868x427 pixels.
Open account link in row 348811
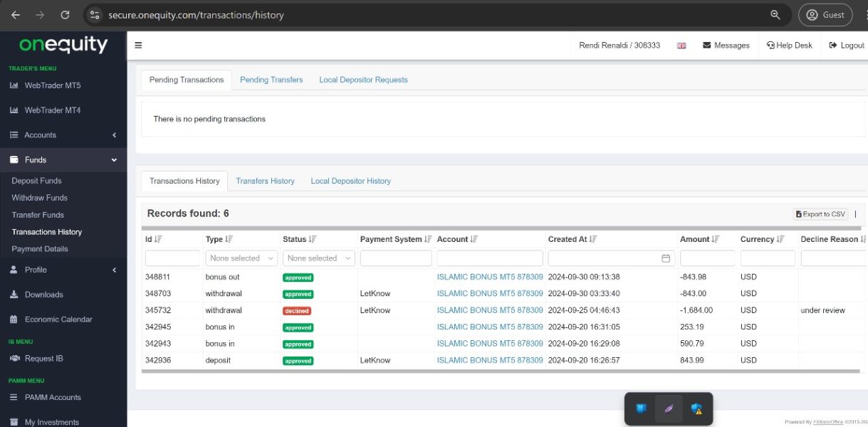[490, 278]
